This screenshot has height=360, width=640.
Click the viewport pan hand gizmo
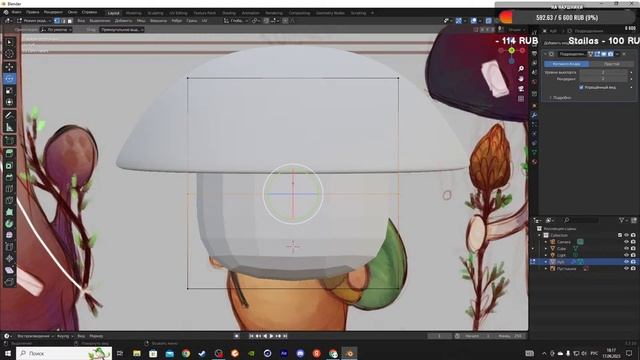521,78
